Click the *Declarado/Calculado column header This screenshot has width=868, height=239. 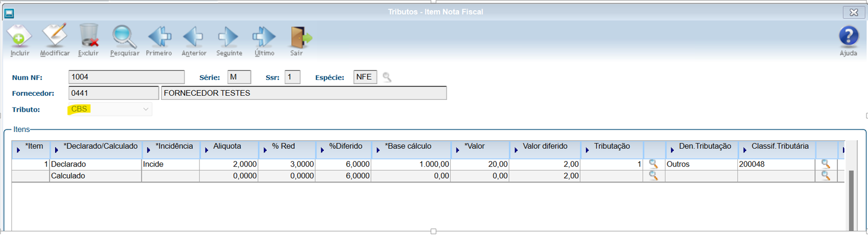coord(96,149)
